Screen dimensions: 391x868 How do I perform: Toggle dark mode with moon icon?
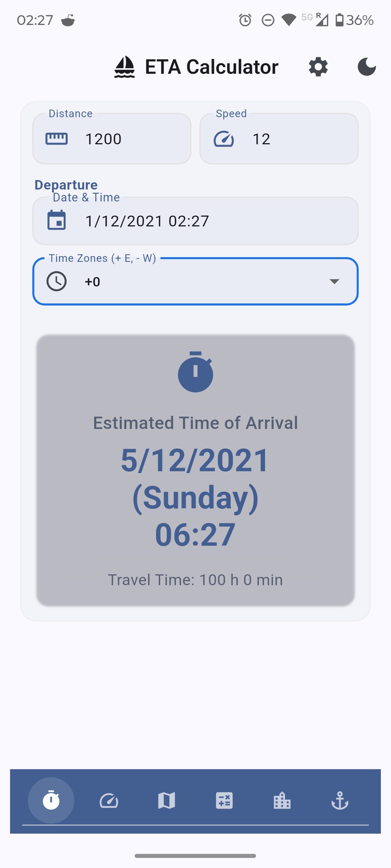coord(367,67)
